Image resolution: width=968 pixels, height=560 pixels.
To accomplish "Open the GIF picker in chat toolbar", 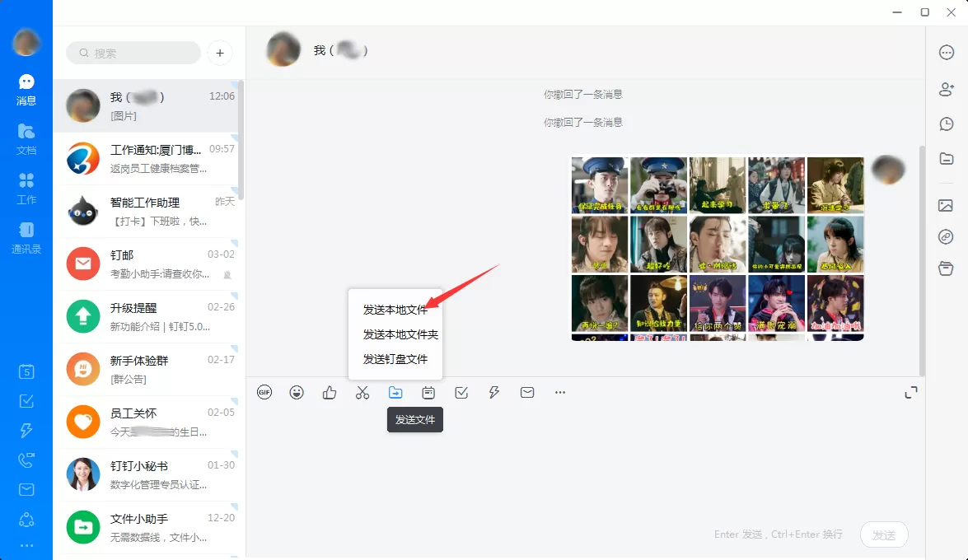I will click(264, 392).
